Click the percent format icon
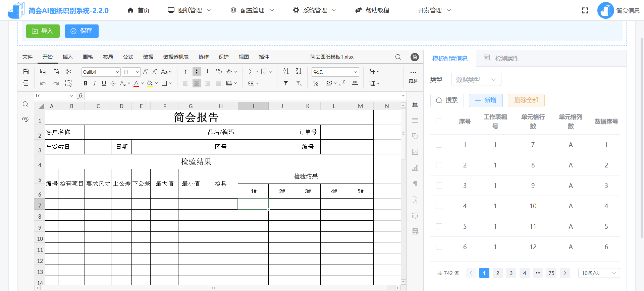This screenshot has height=291, width=644. (x=316, y=83)
